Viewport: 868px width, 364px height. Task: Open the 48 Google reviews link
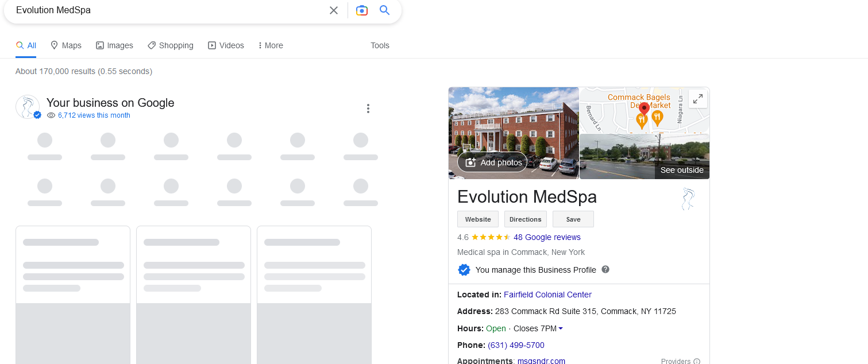[547, 237]
